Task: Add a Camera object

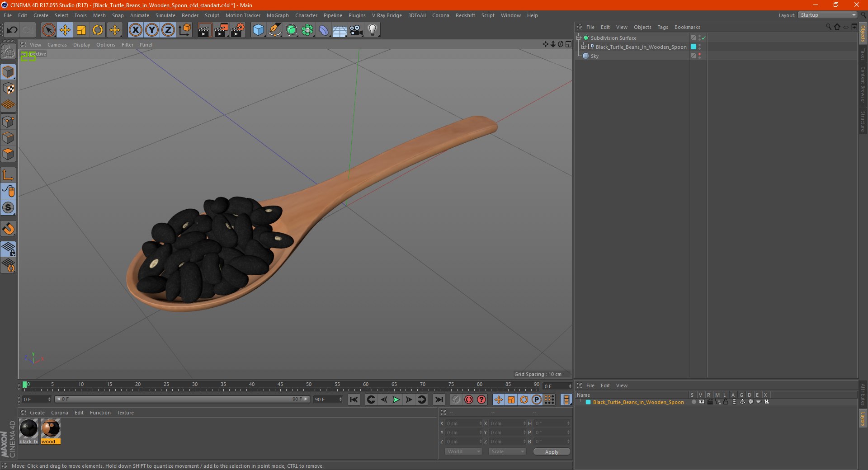Action: [x=356, y=30]
